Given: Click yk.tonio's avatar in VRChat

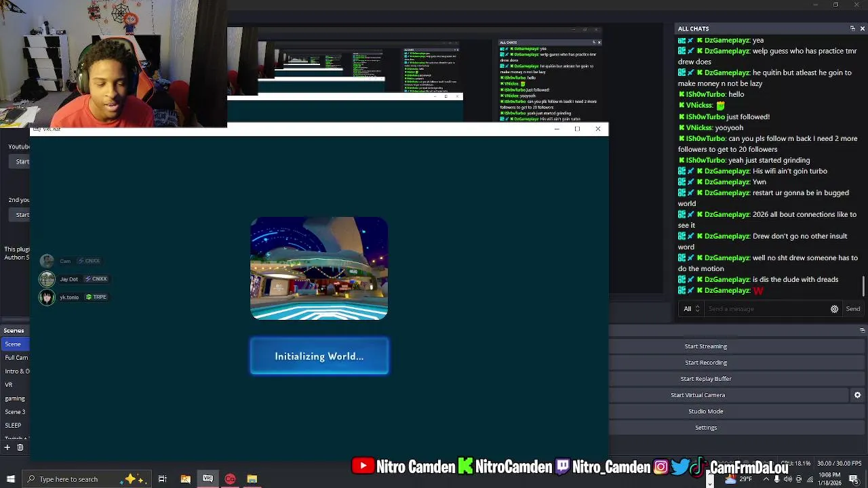Looking at the screenshot, I should click(x=47, y=298).
